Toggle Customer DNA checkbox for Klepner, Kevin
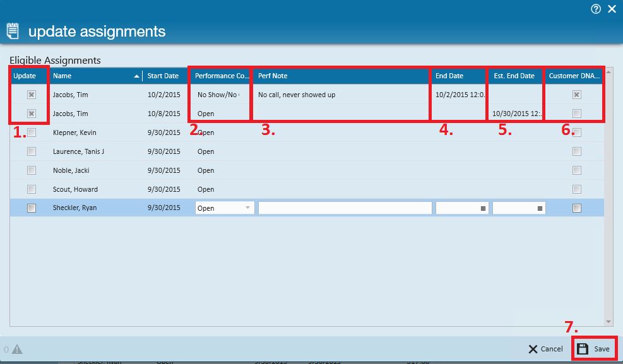 (577, 132)
